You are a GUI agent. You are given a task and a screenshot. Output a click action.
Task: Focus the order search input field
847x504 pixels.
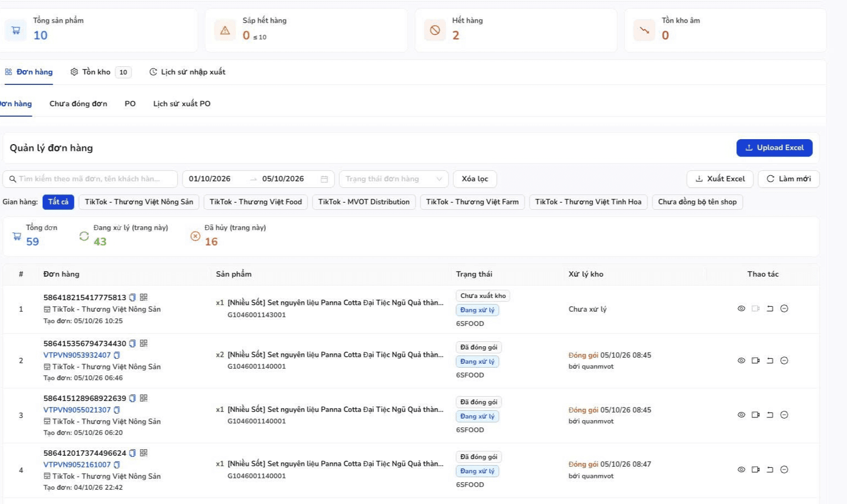pyautogui.click(x=90, y=179)
